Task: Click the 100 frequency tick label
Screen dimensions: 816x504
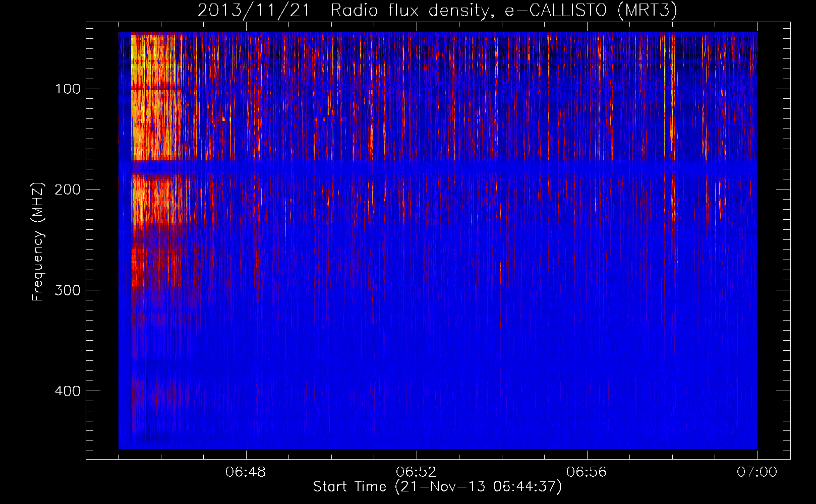Action: pos(68,89)
